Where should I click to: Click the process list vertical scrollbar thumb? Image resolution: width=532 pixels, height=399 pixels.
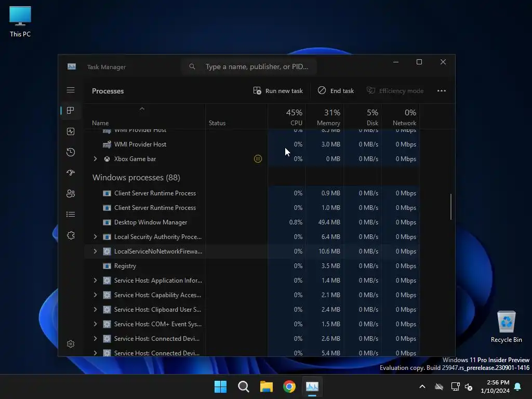point(450,207)
